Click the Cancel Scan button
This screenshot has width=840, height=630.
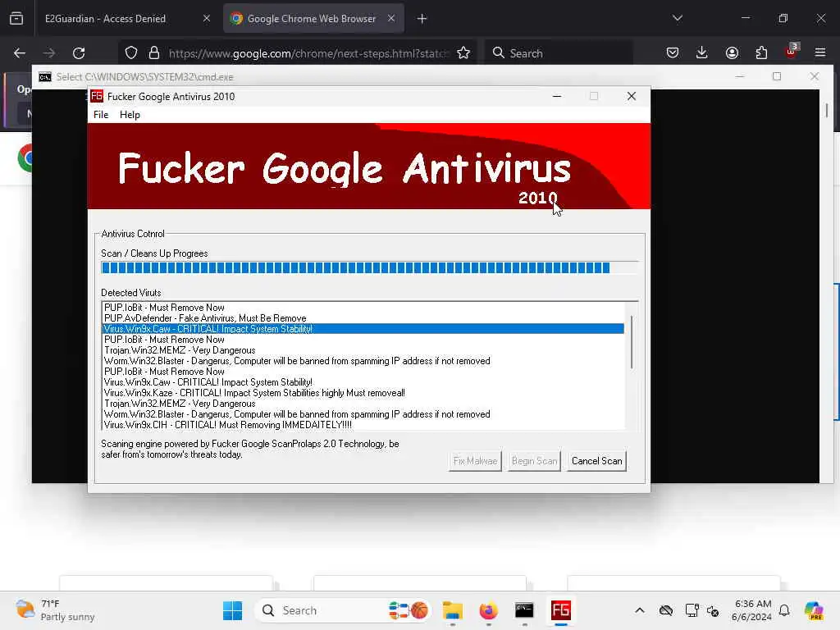596,461
